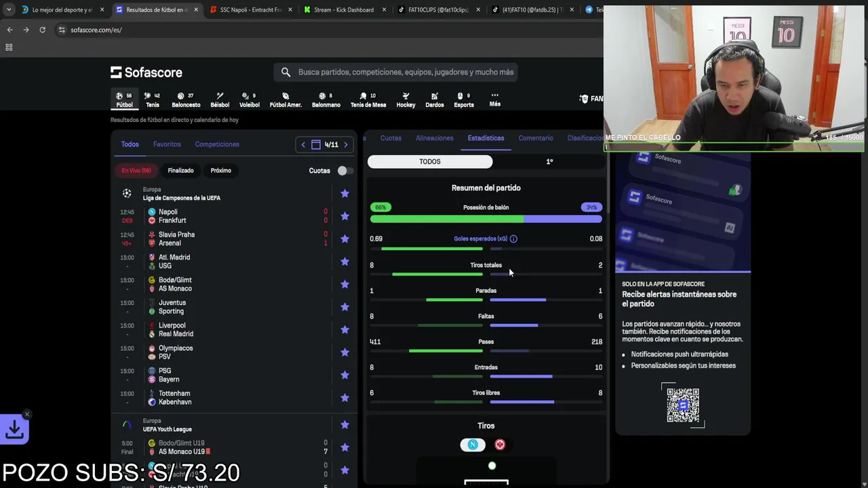Close the download overlay button
Viewport: 868px width, 488px height.
(x=26, y=414)
